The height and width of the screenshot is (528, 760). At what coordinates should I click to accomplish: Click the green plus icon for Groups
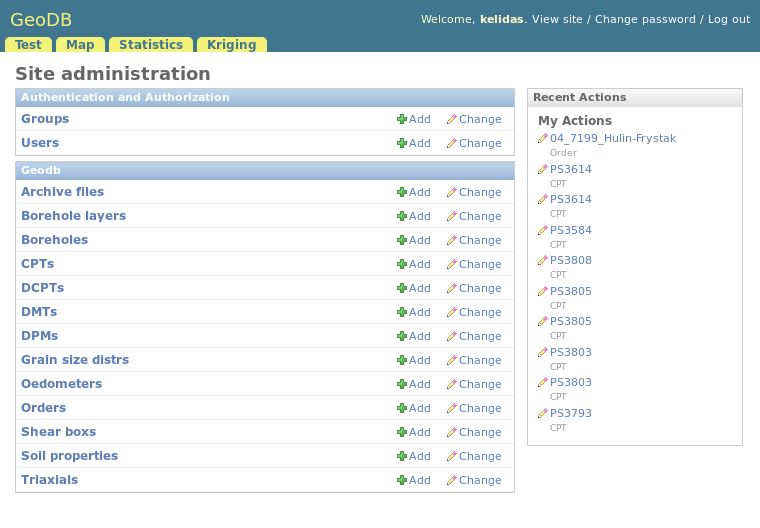[x=402, y=119]
